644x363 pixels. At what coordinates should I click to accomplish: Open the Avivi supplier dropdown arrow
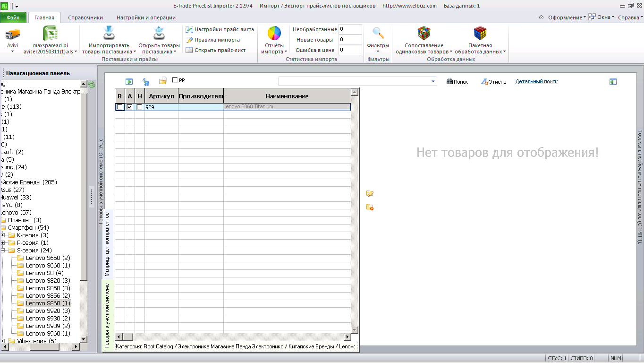click(13, 52)
